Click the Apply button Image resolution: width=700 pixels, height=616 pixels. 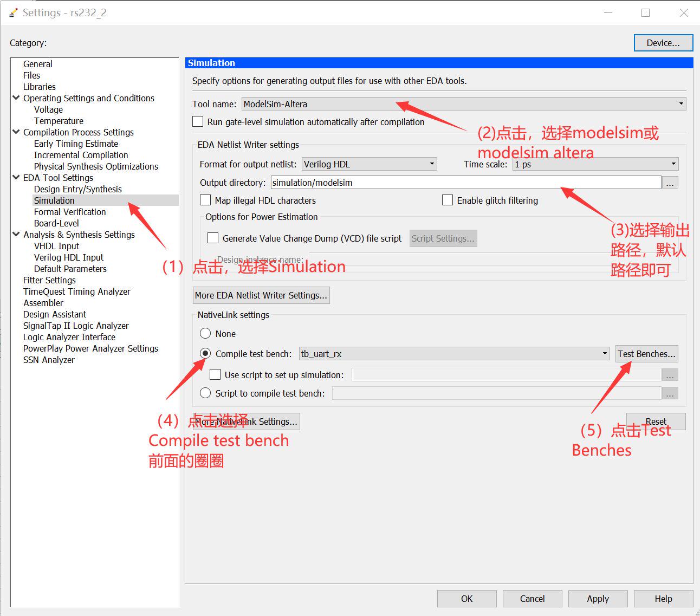click(598, 598)
